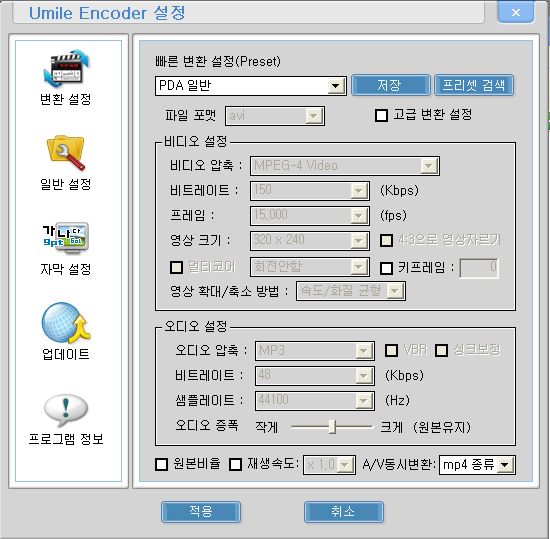Click the 프리셋 검색 button
This screenshot has width=550, height=539.
(x=474, y=85)
